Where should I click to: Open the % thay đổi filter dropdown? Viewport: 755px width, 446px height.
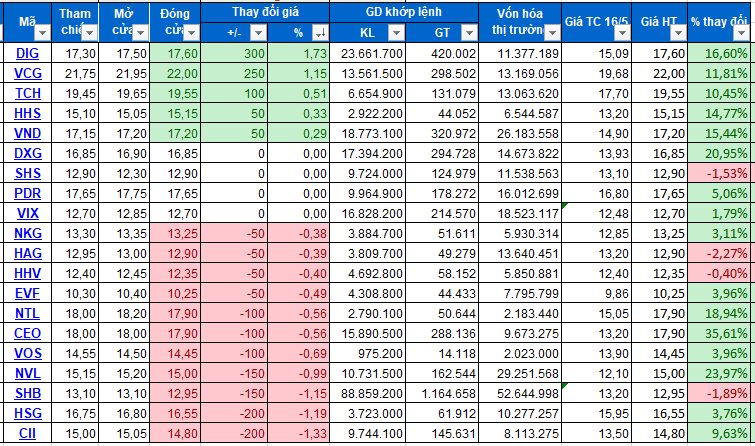741,33
